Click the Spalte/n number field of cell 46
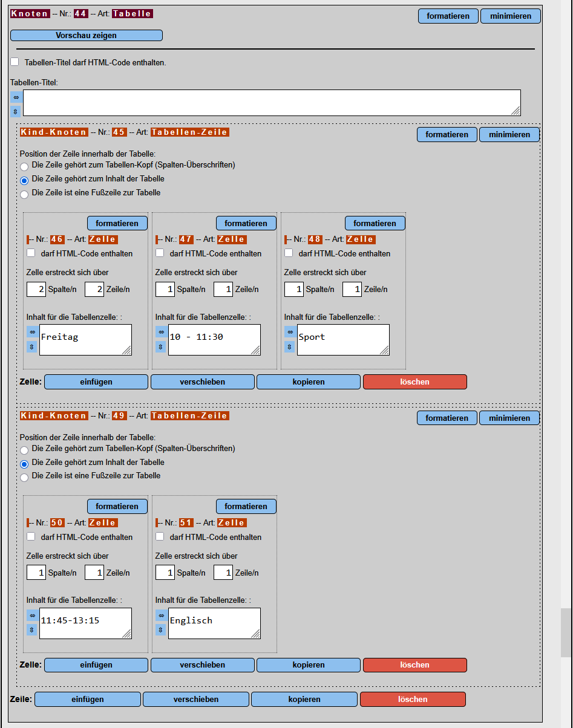The image size is (573, 728). [x=36, y=290]
